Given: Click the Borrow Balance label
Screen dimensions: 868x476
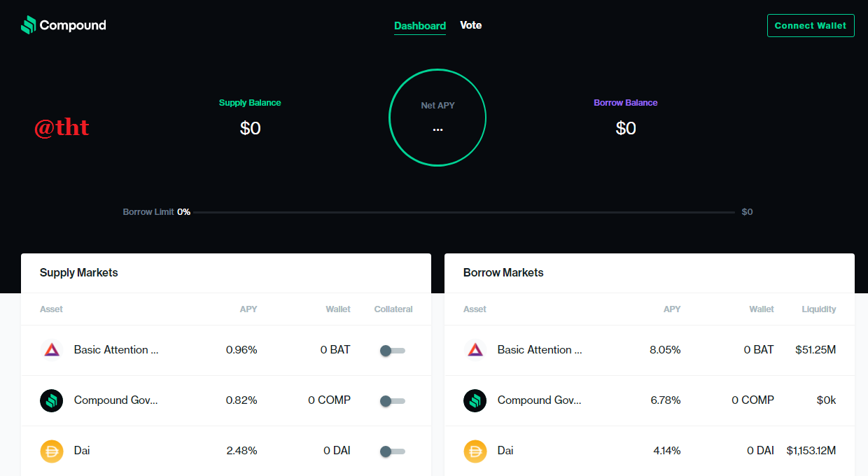Looking at the screenshot, I should [626, 103].
